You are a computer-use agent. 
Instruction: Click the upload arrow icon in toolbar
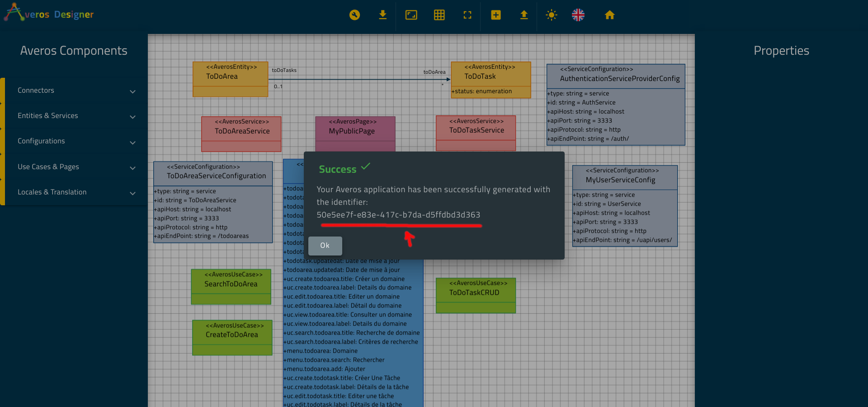[524, 15]
